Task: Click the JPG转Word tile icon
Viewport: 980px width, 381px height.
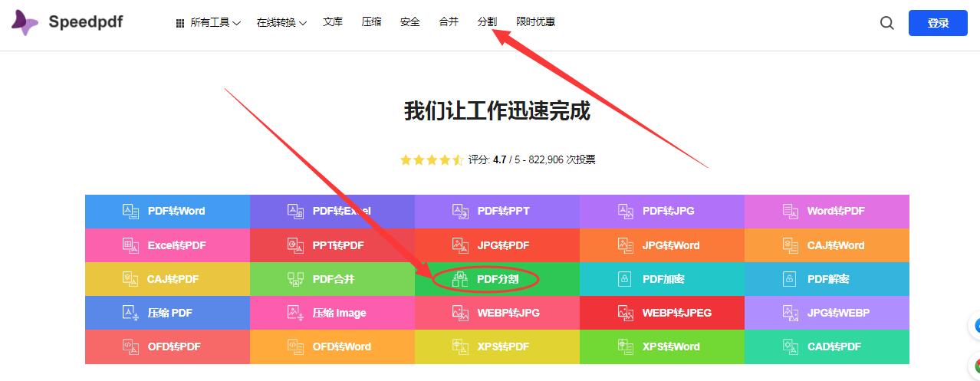Action: [626, 245]
